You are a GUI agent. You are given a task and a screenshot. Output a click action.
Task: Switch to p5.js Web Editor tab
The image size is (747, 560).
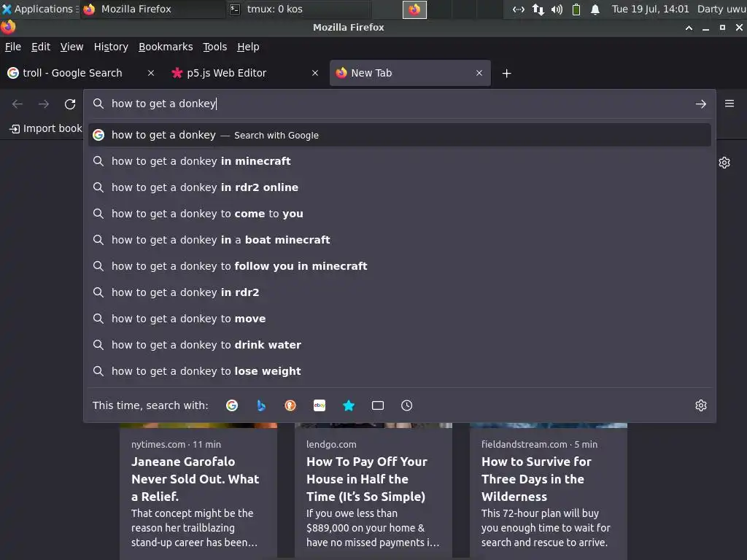coord(244,73)
